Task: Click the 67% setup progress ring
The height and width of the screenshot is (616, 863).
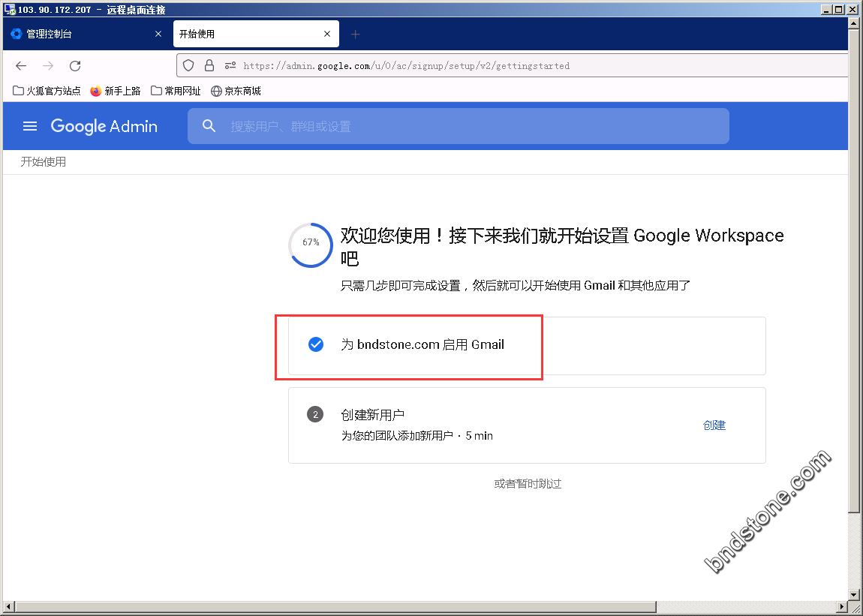Action: 311,245
